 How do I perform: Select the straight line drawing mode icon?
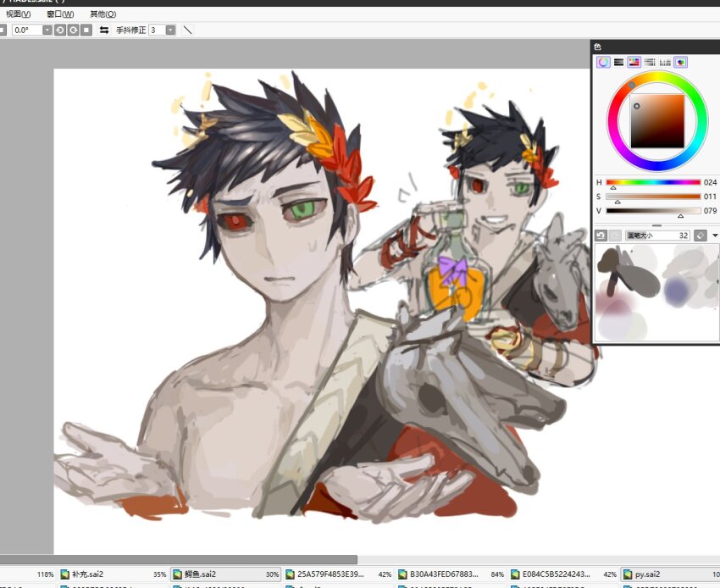click(188, 30)
